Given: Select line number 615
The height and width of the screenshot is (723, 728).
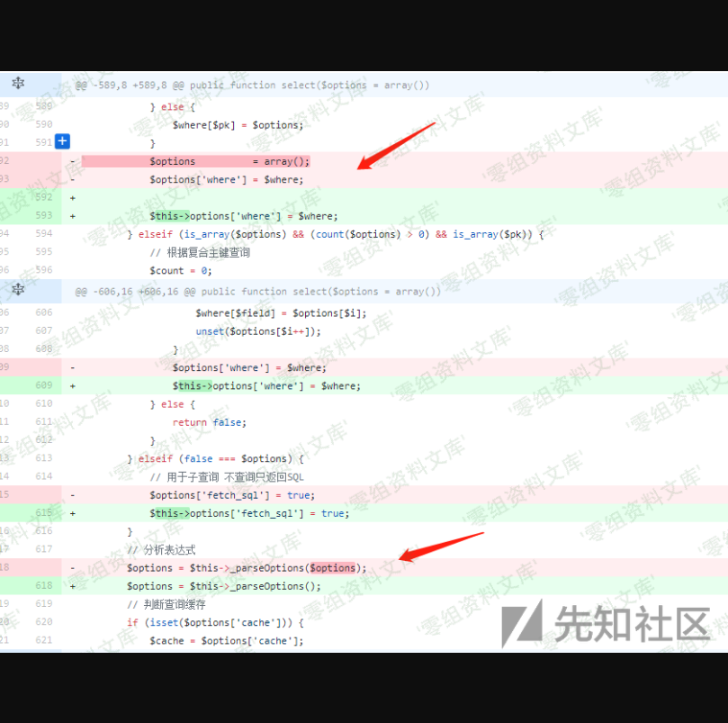Looking at the screenshot, I should click(x=43, y=513).
